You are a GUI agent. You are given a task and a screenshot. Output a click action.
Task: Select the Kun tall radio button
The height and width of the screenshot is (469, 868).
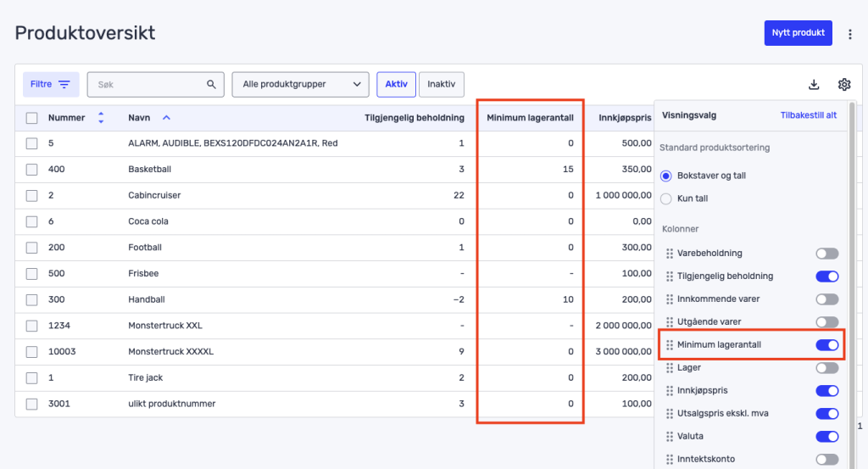coord(666,198)
